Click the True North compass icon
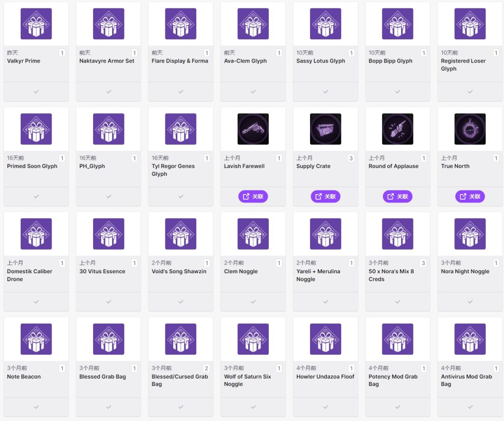Image resolution: width=504 pixels, height=421 pixels. tap(470, 129)
